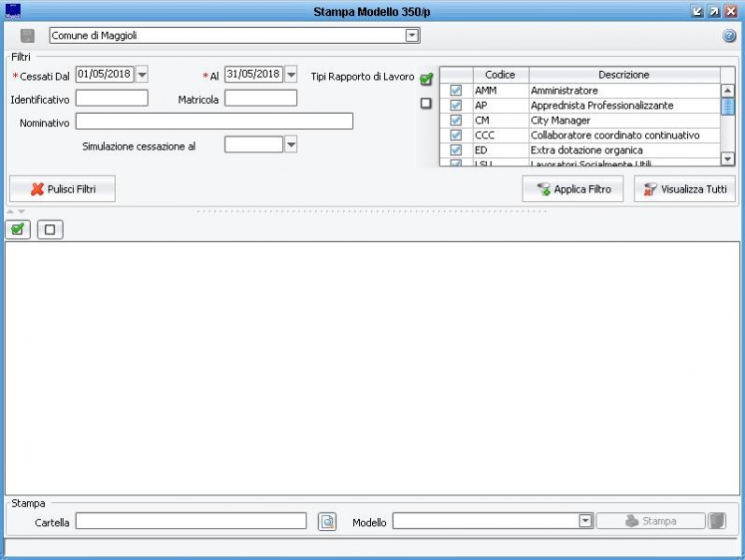Click Pulisci Filtri button

coord(63,189)
